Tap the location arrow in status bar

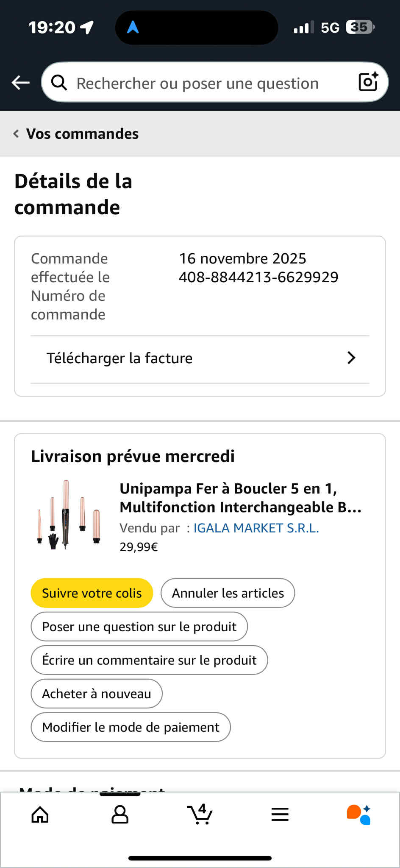click(x=87, y=28)
